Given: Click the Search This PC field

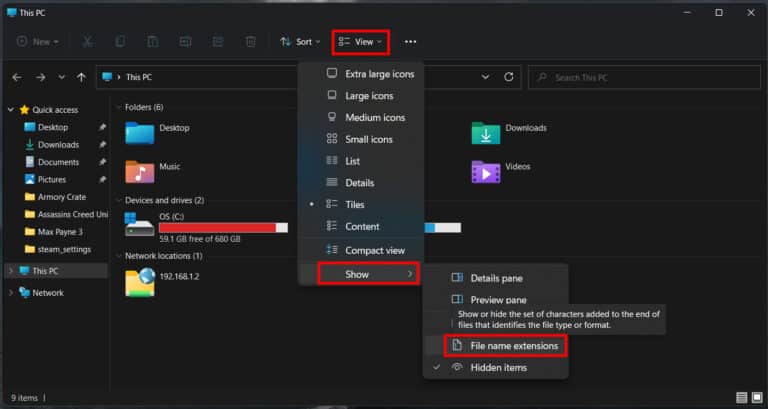Looking at the screenshot, I should pos(644,77).
